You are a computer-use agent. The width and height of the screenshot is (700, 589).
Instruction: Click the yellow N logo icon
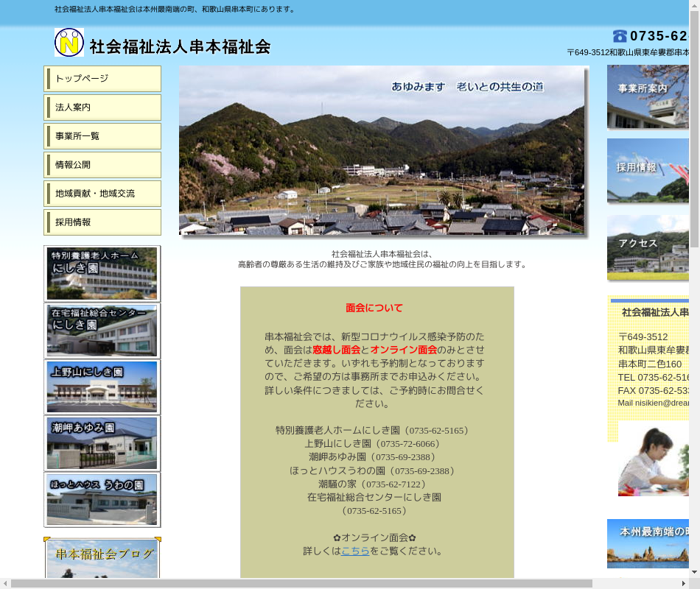69,43
